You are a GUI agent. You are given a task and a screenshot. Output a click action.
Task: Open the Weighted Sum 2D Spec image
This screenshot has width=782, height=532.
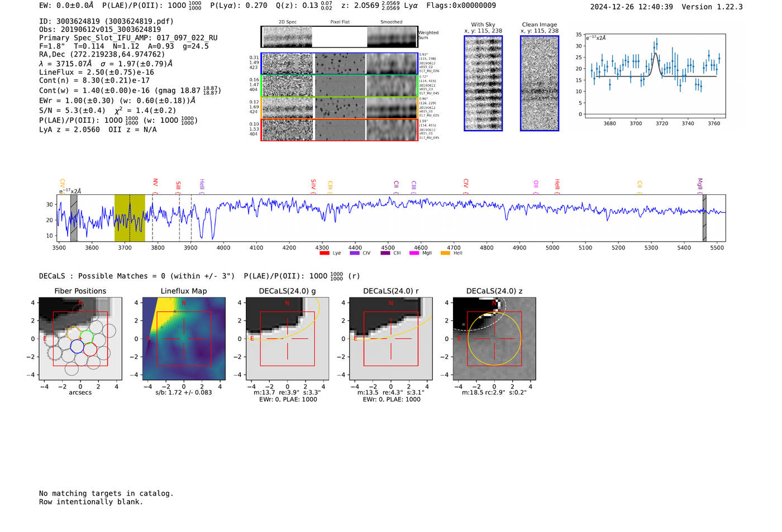pos(287,37)
